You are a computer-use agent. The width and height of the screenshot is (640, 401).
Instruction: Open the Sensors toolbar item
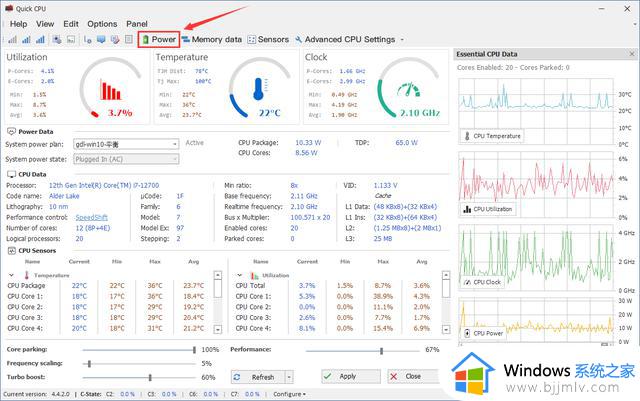coord(268,40)
